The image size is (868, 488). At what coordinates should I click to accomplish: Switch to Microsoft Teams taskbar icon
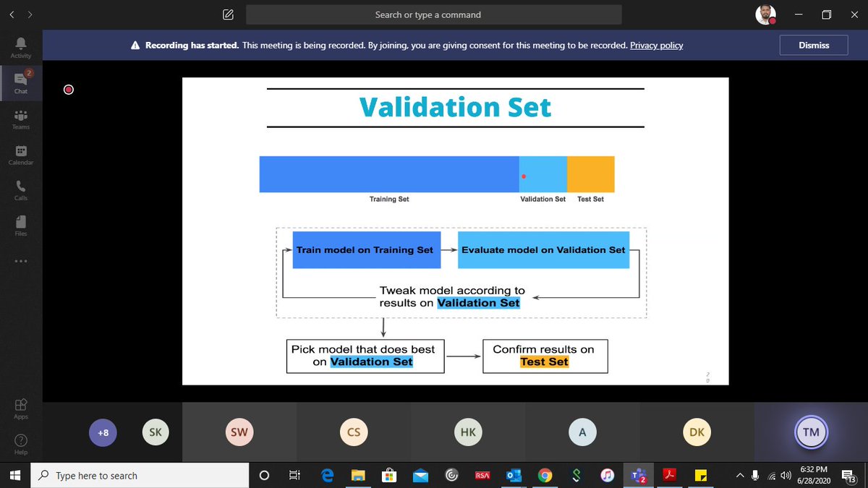click(639, 475)
